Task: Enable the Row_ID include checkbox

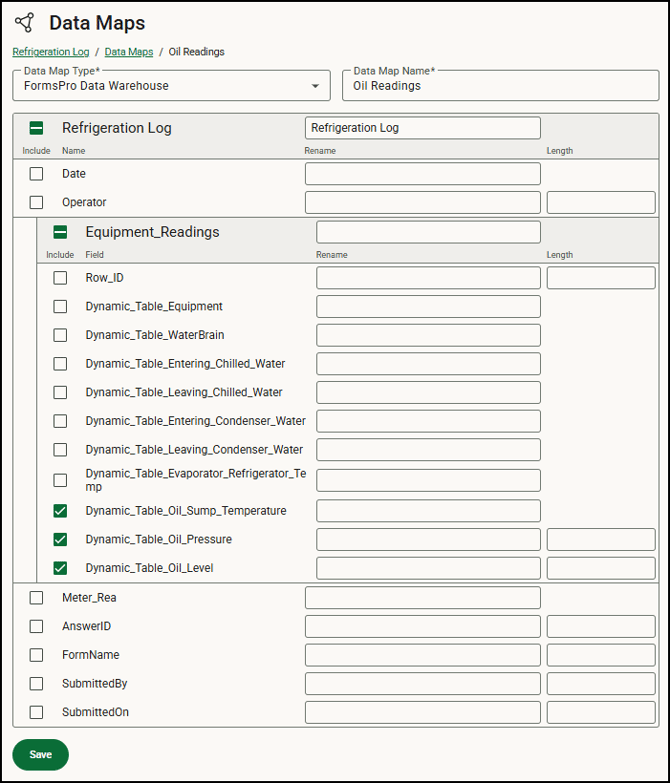Action: pos(61,278)
